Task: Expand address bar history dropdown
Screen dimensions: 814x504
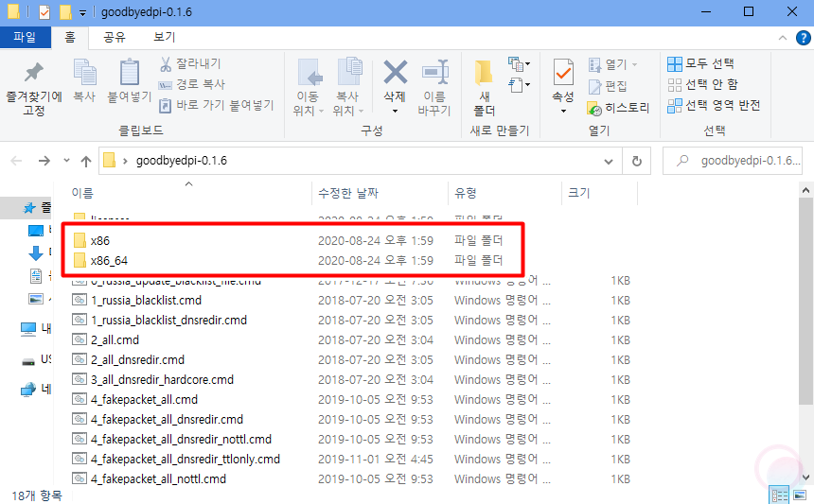Action: point(609,162)
